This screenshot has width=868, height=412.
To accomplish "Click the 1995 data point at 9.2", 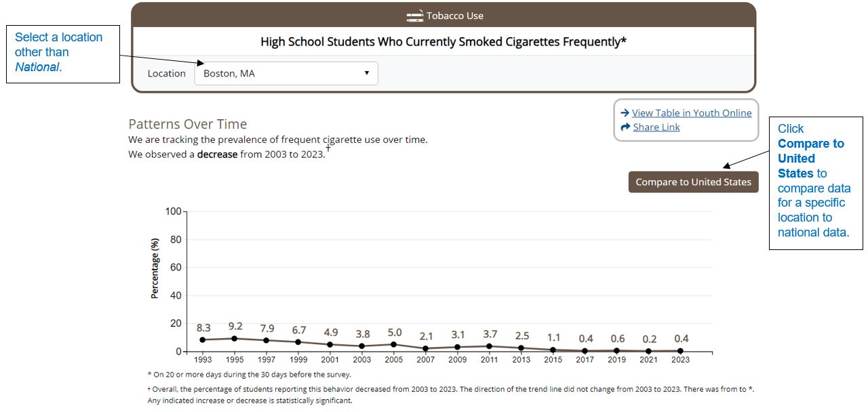I will (x=235, y=338).
